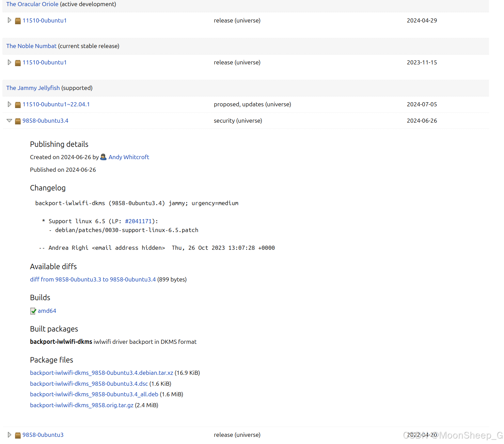Collapse the 9858-0ubuntu3.4 publishing details
The image size is (504, 444).
tap(9, 121)
